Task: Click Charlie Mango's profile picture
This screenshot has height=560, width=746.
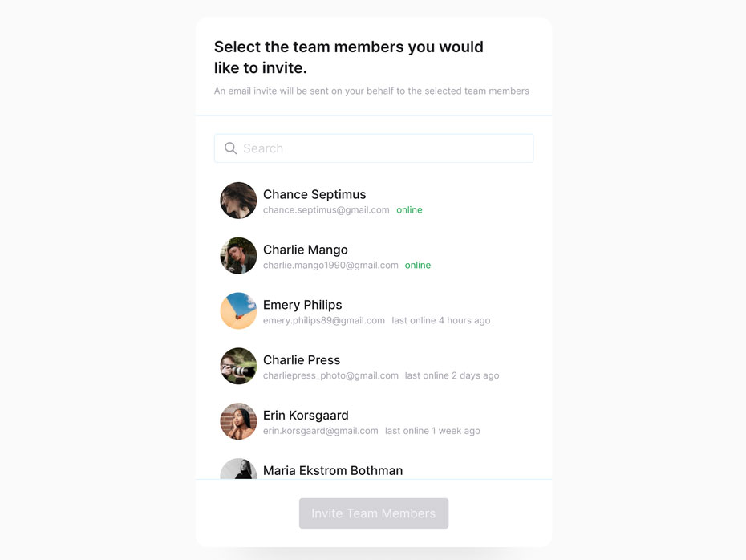Action: pyautogui.click(x=238, y=256)
